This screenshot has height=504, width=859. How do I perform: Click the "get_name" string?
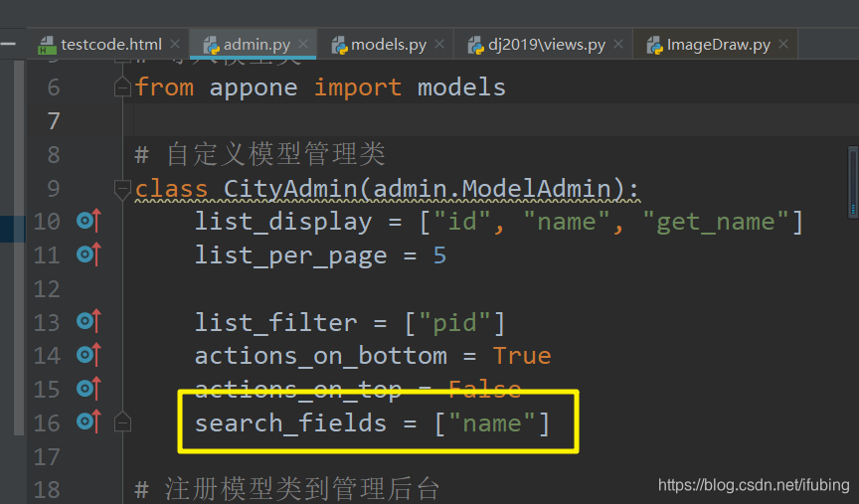pos(715,222)
